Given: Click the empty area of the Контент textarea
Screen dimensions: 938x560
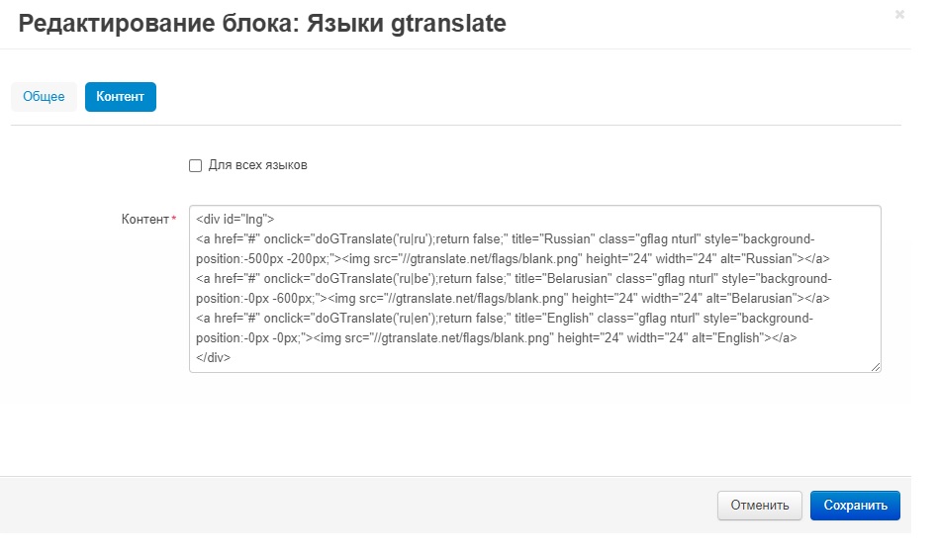Looking at the screenshot, I should pyautogui.click(x=594, y=360).
